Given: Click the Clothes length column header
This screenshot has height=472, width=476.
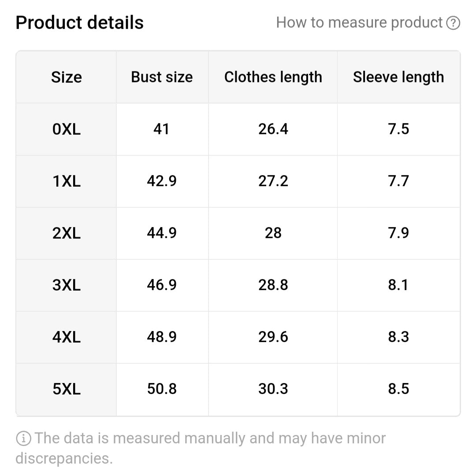Looking at the screenshot, I should click(273, 77).
